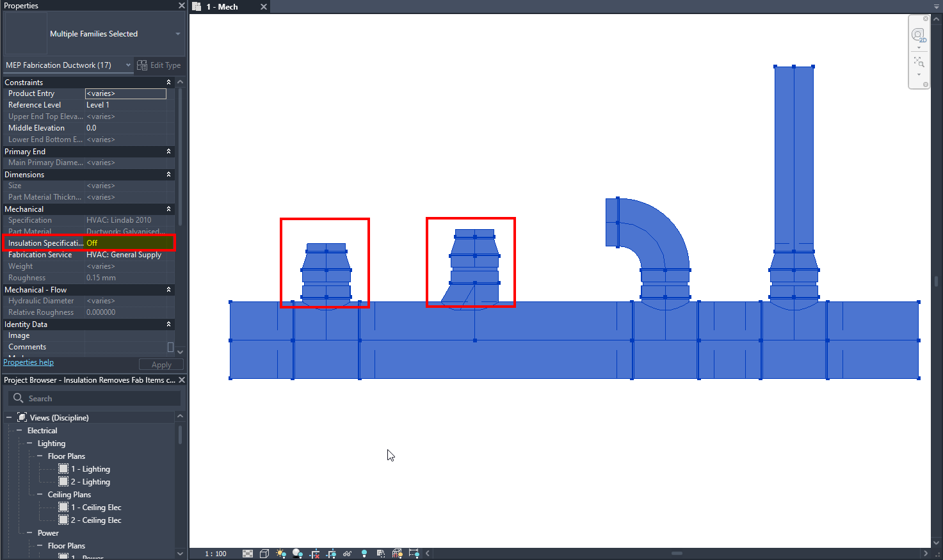Screen dimensions: 943x560
Task: Open the zoom options arrow in navigation bar
Action: [x=919, y=75]
